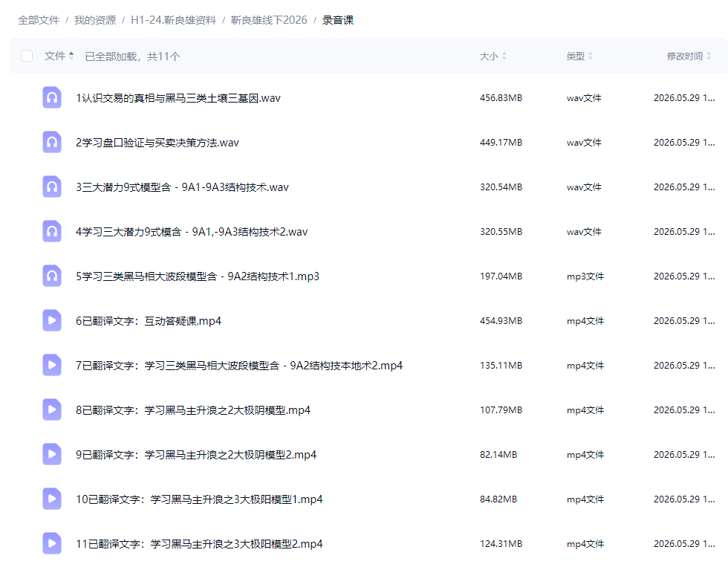This screenshot has height=573, width=728.
Task: Click 已全部加载，共11个 status text
Action: pos(132,56)
